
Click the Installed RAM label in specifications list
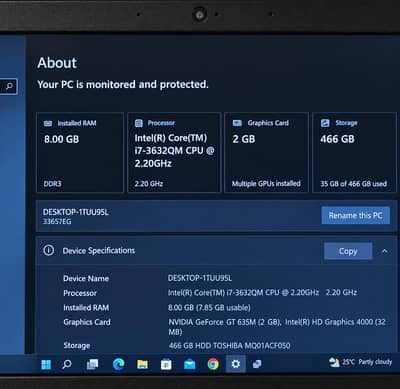[x=86, y=308]
